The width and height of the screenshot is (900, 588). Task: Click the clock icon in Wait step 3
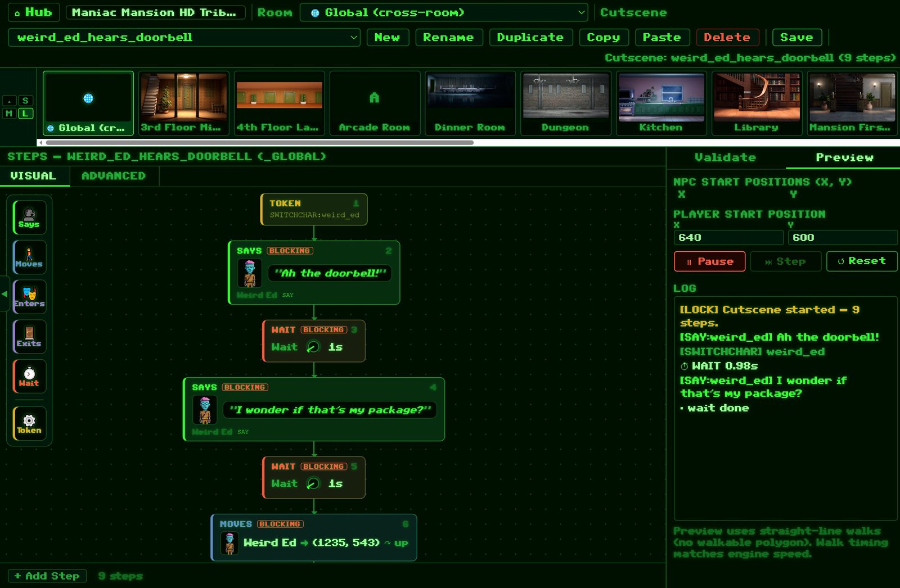point(313,347)
